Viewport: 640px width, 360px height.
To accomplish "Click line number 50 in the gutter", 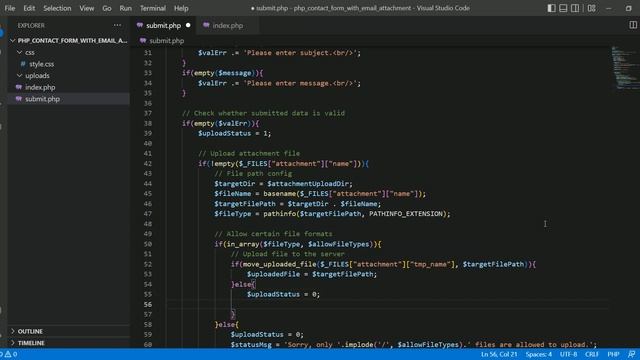I will coord(148,244).
